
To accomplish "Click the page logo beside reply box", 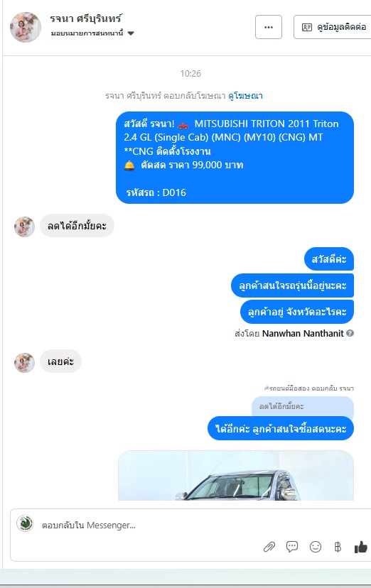I will [25, 523].
